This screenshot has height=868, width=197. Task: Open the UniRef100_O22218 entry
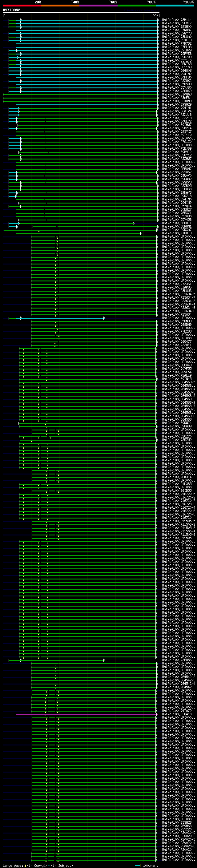[x=177, y=118]
